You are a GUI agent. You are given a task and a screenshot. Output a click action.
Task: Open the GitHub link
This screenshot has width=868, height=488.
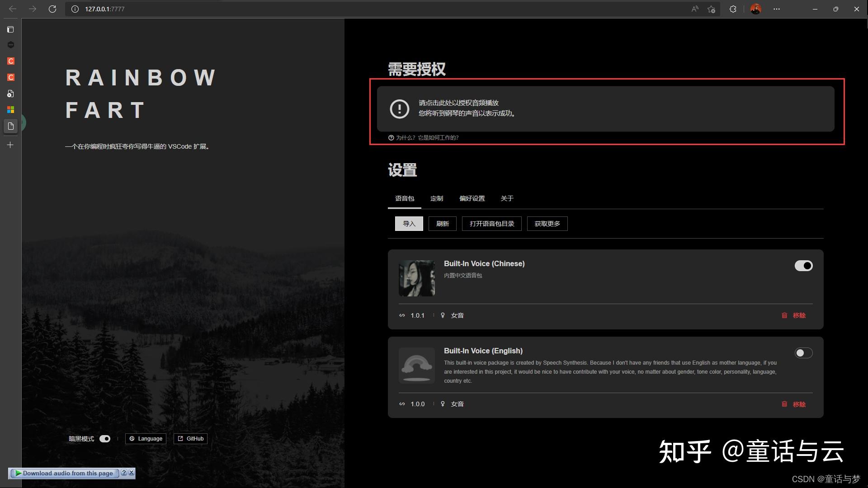coord(190,439)
